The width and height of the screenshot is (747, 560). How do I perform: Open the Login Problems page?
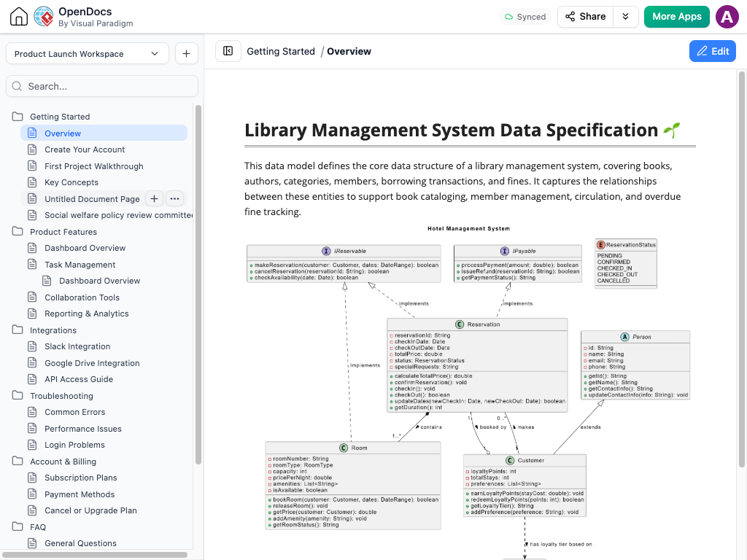(74, 446)
